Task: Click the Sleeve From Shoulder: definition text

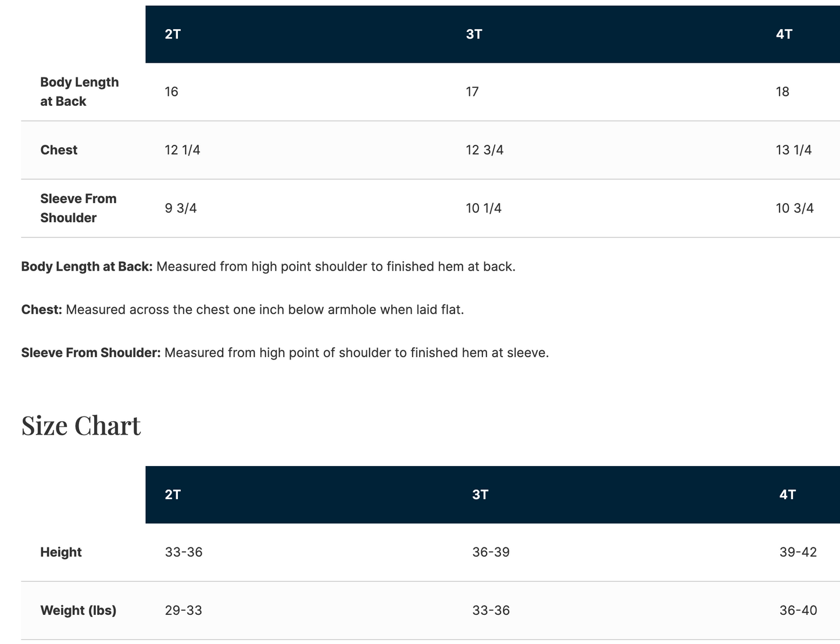Action: tap(91, 353)
